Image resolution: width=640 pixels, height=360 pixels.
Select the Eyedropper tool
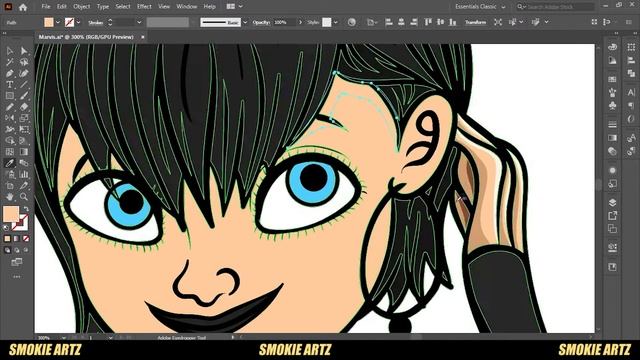(10, 163)
